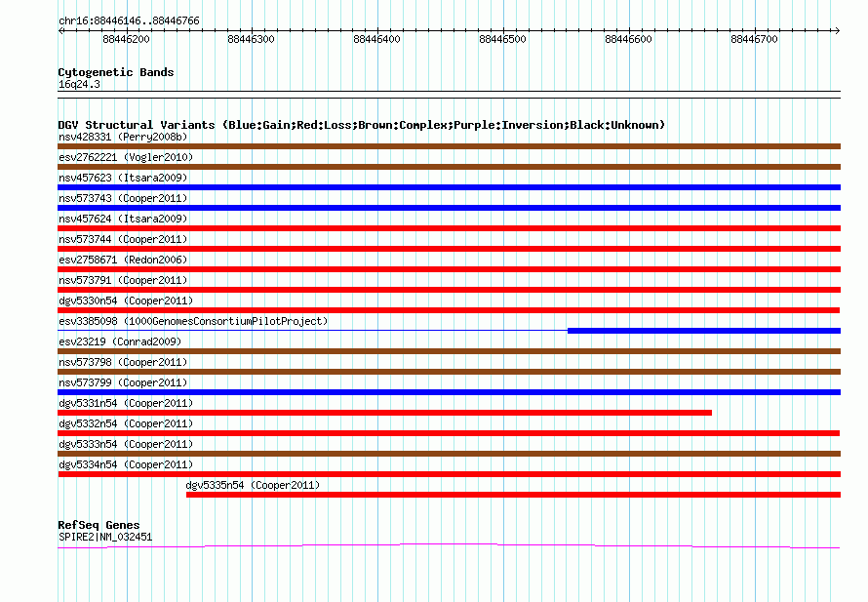Select the 16q24.3 band label

(79, 84)
